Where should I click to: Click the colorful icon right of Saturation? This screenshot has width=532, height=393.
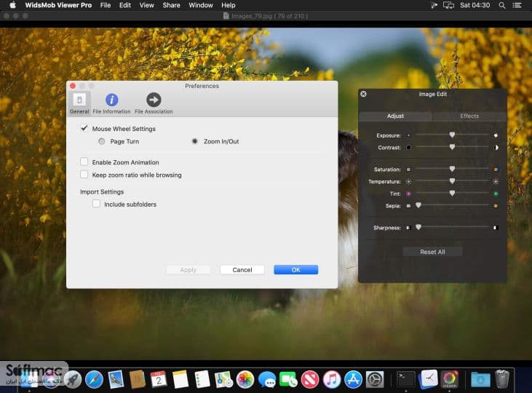496,170
